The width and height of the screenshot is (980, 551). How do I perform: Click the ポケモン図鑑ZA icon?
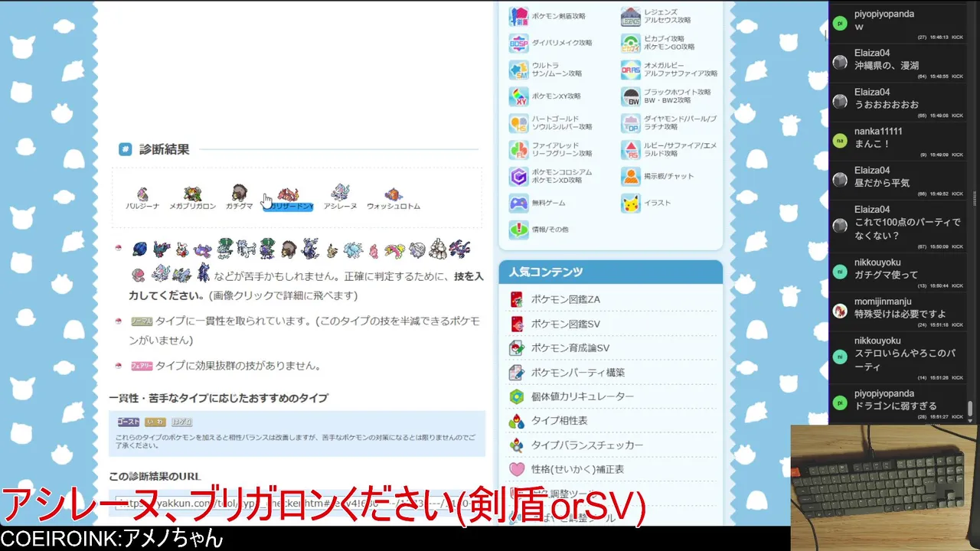[x=517, y=299]
